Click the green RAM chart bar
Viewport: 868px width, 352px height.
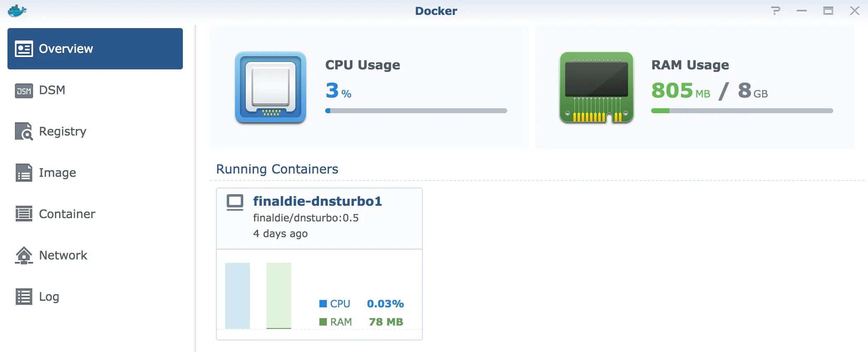click(279, 295)
